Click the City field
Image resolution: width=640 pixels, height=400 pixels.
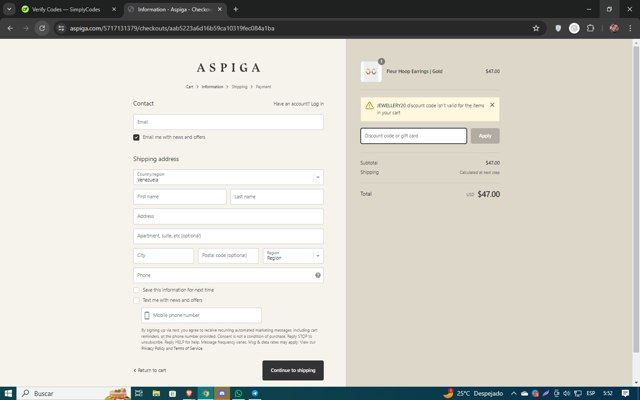(163, 256)
